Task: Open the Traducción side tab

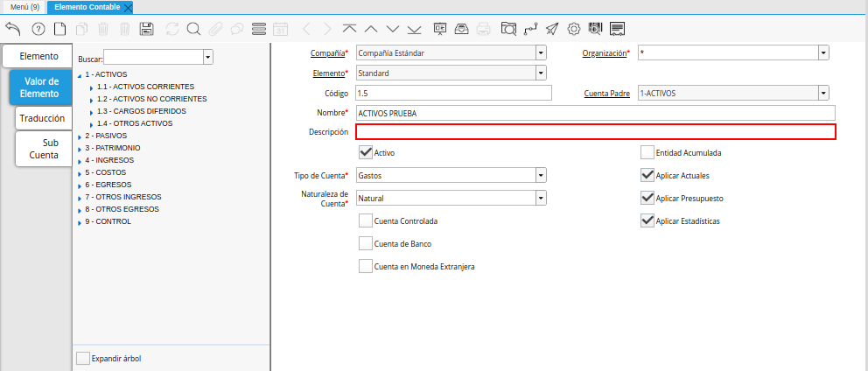Action: [44, 118]
